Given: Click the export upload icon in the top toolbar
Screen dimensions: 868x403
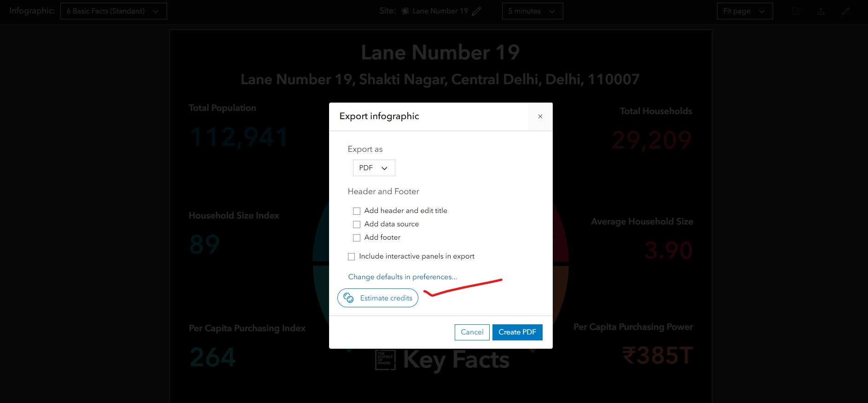Looking at the screenshot, I should [821, 11].
